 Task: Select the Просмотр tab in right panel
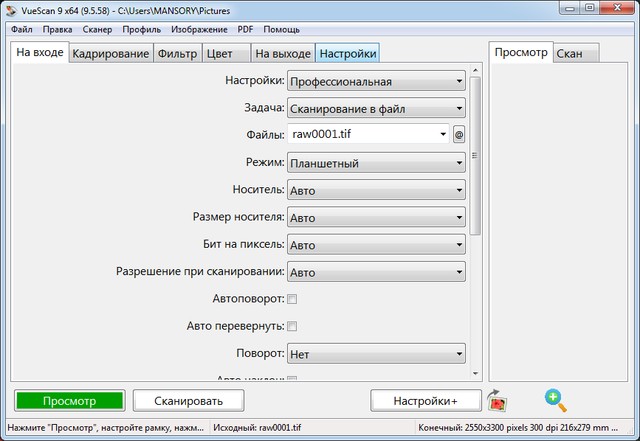[521, 52]
